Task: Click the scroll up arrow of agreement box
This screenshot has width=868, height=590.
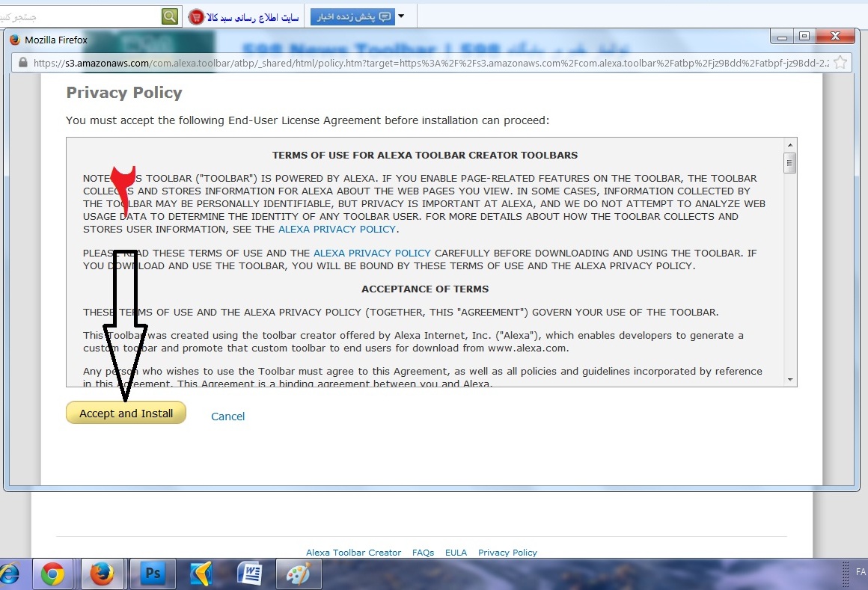Action: [x=790, y=145]
